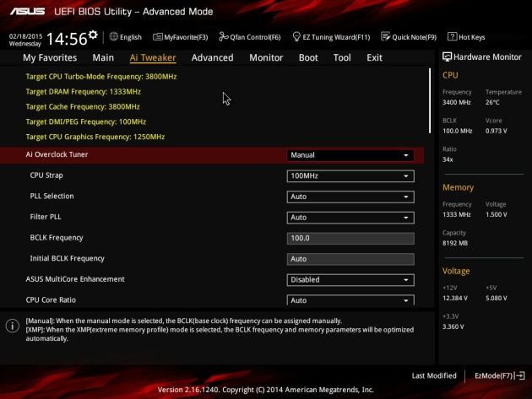This screenshot has width=532, height=399.
Task: Select the Initial BCLK Frequency label
Action: pyautogui.click(x=68, y=259)
